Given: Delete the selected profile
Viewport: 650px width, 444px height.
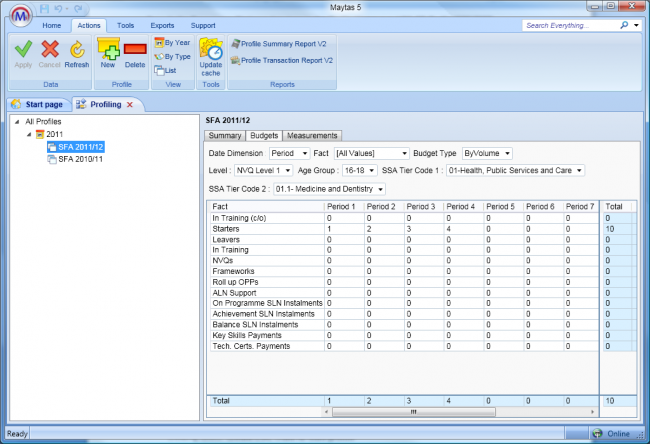Looking at the screenshot, I should point(135,50).
